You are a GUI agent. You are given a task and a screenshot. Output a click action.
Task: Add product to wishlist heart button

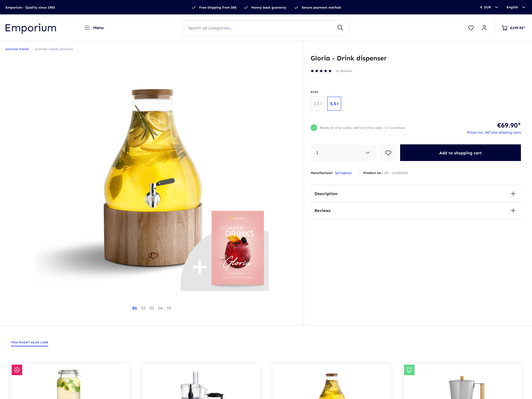[x=388, y=153]
